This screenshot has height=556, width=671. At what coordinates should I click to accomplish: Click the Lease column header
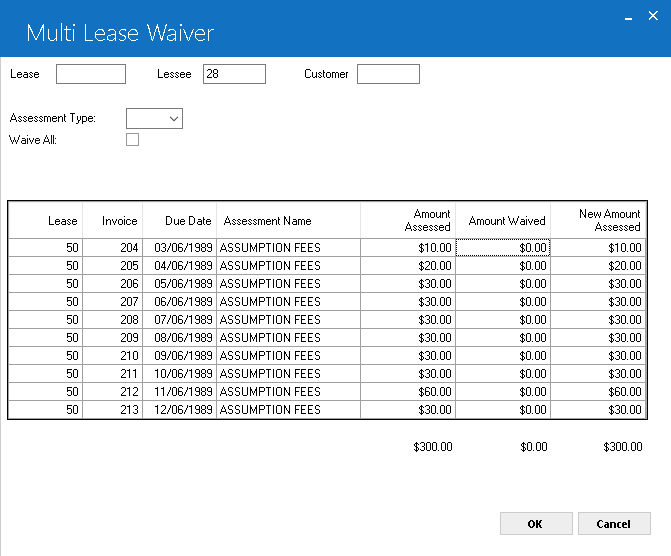[45, 220]
